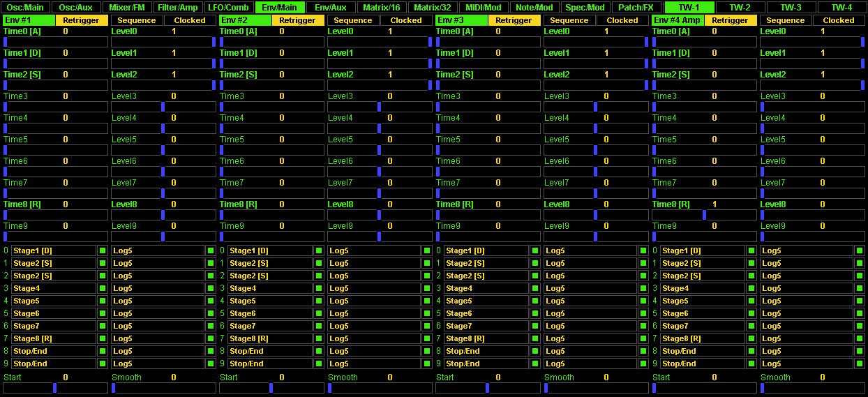Select the Filter/Amp tab

tap(179, 7)
